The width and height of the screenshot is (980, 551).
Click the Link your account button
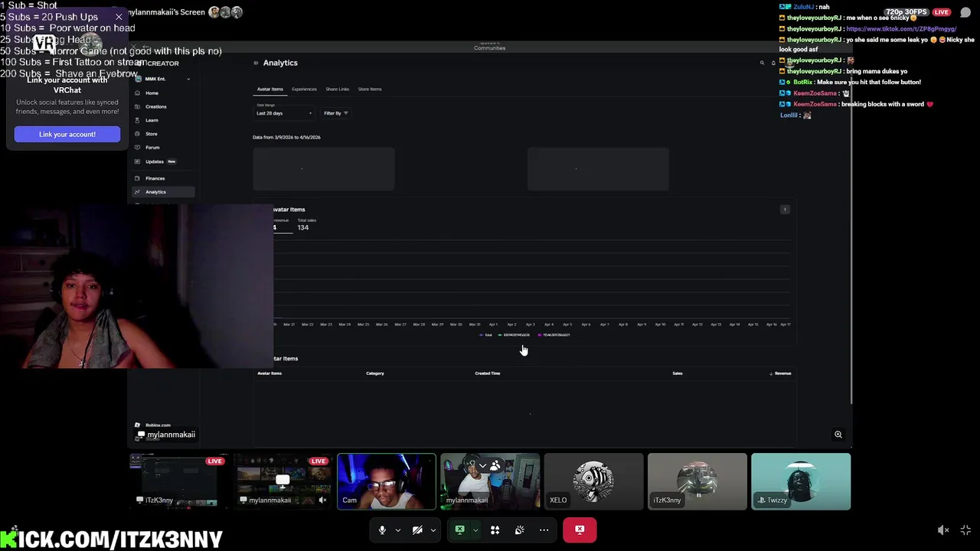pyautogui.click(x=67, y=134)
